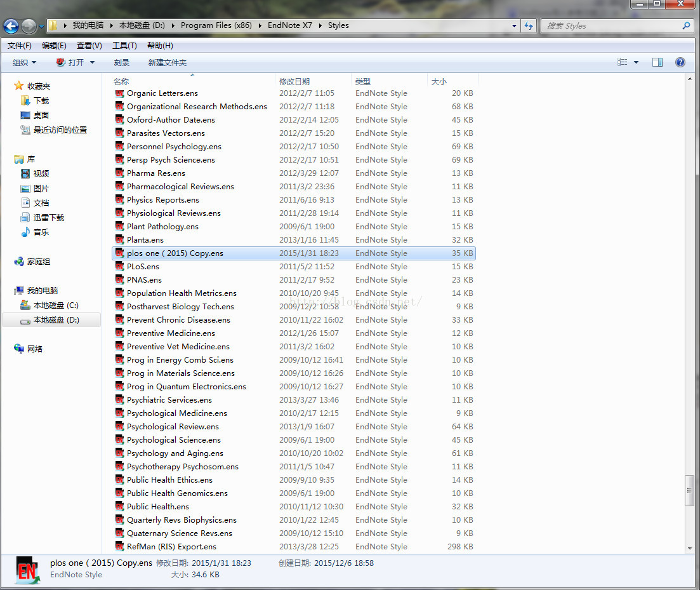
Task: Click the Favorites star icon
Action: click(19, 85)
